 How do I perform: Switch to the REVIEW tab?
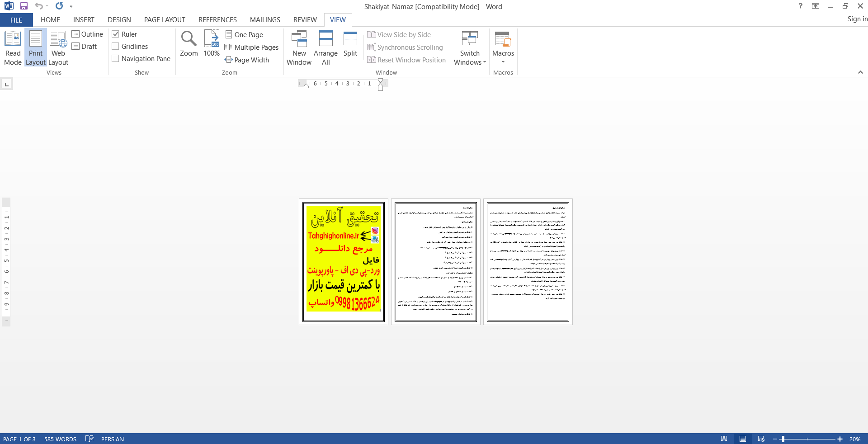click(x=305, y=20)
